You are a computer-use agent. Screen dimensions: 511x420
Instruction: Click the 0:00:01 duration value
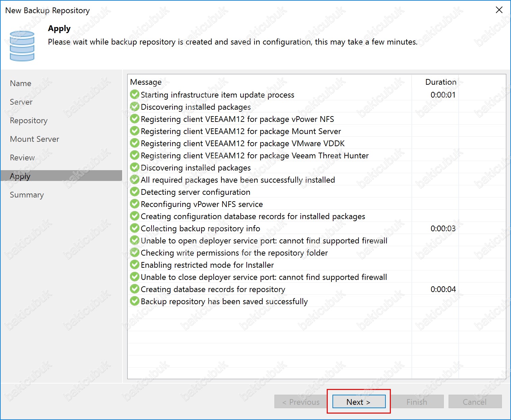(x=443, y=95)
